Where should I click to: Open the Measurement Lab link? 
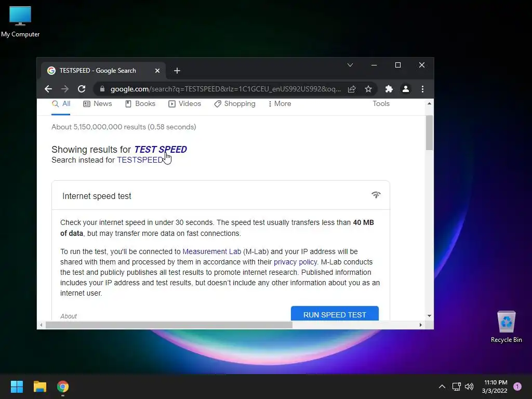pos(212,252)
